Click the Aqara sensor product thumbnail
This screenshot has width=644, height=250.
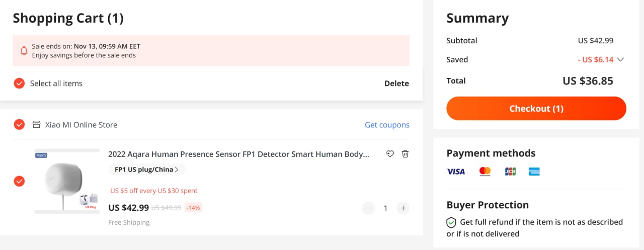click(67, 181)
